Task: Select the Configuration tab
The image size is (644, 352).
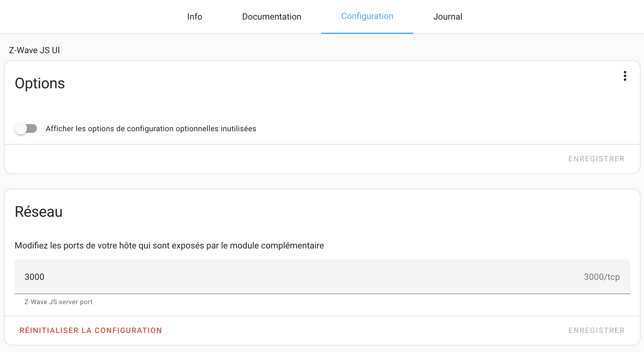Action: pos(367,16)
